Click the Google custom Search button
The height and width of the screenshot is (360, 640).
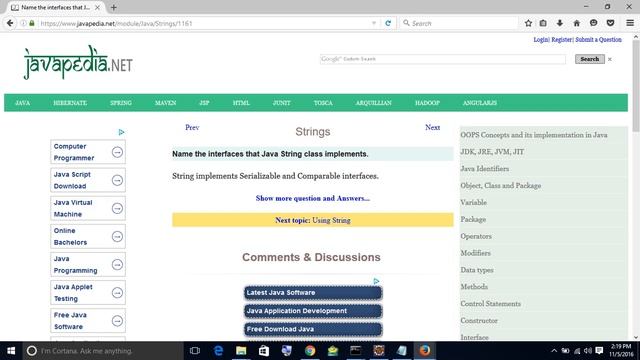click(x=590, y=59)
